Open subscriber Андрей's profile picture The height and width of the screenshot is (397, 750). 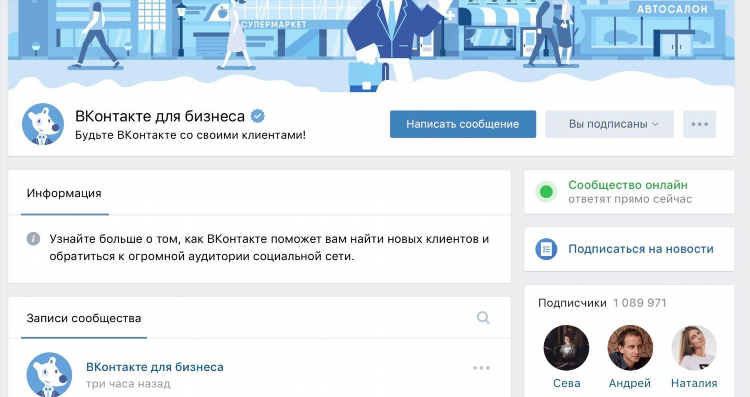[630, 348]
